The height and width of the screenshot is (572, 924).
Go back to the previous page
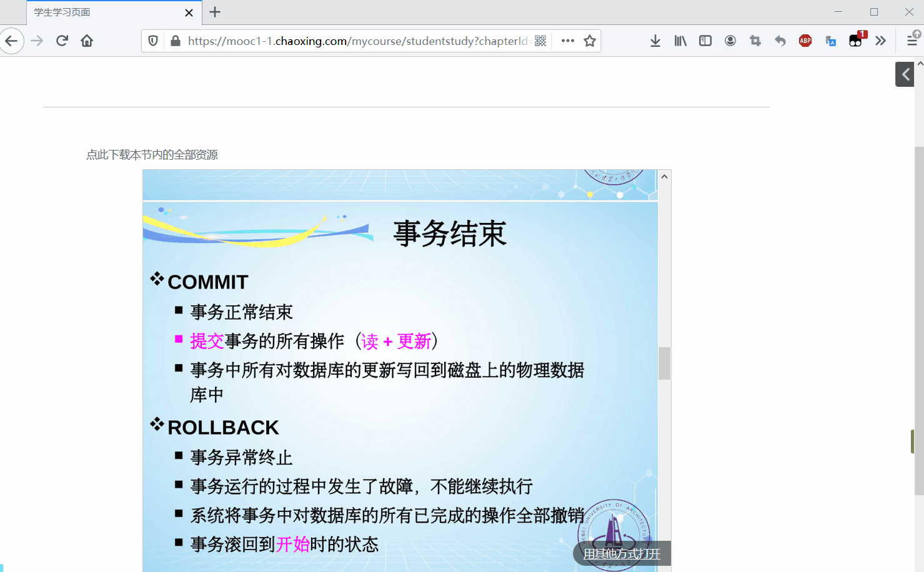pos(11,41)
